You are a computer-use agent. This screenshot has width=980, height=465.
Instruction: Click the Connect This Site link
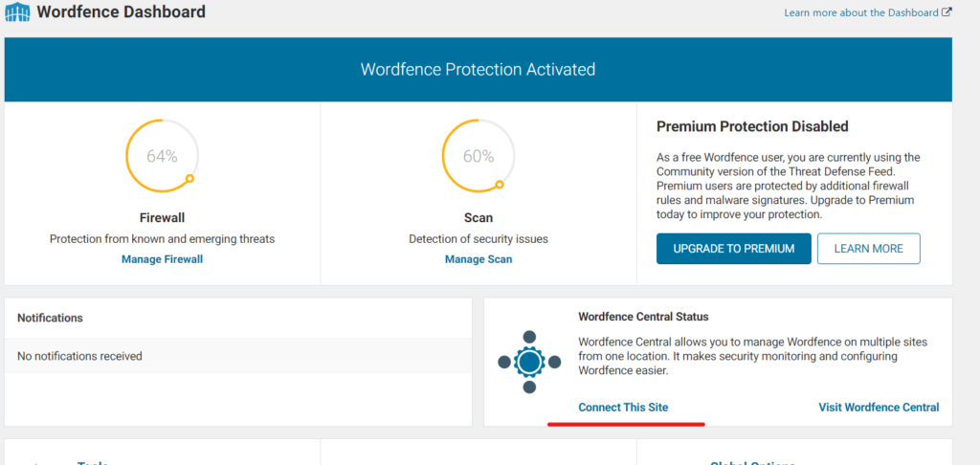click(623, 408)
